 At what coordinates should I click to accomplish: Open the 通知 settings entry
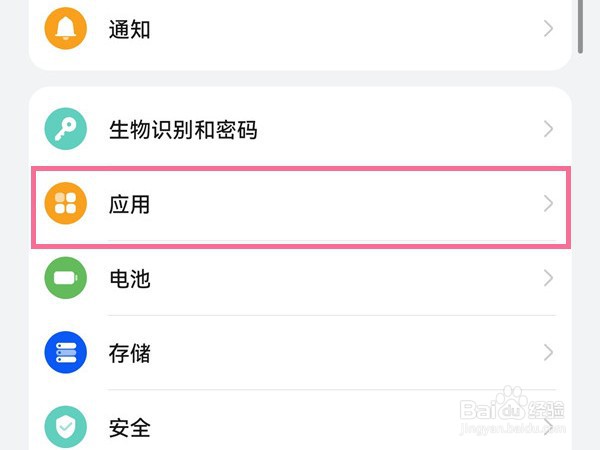pyautogui.click(x=129, y=29)
